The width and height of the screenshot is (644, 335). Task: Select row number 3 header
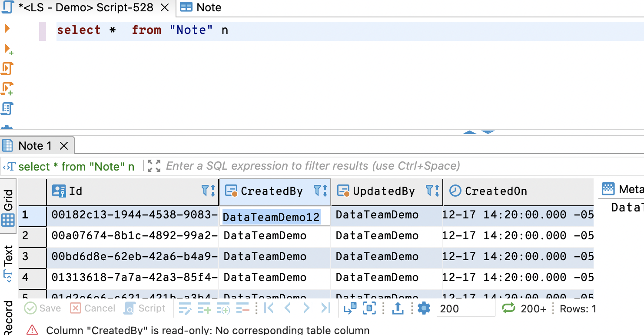pyautogui.click(x=32, y=257)
